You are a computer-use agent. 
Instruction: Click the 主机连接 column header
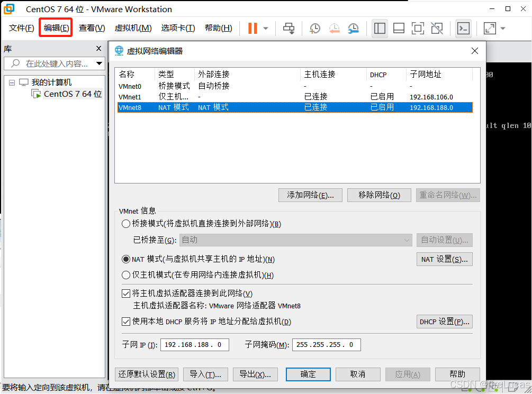pyautogui.click(x=333, y=74)
